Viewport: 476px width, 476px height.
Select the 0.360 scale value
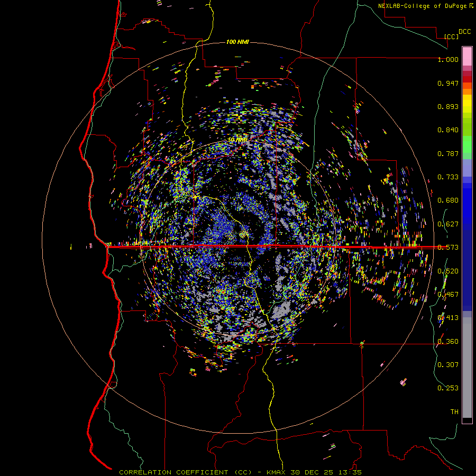coord(448,342)
